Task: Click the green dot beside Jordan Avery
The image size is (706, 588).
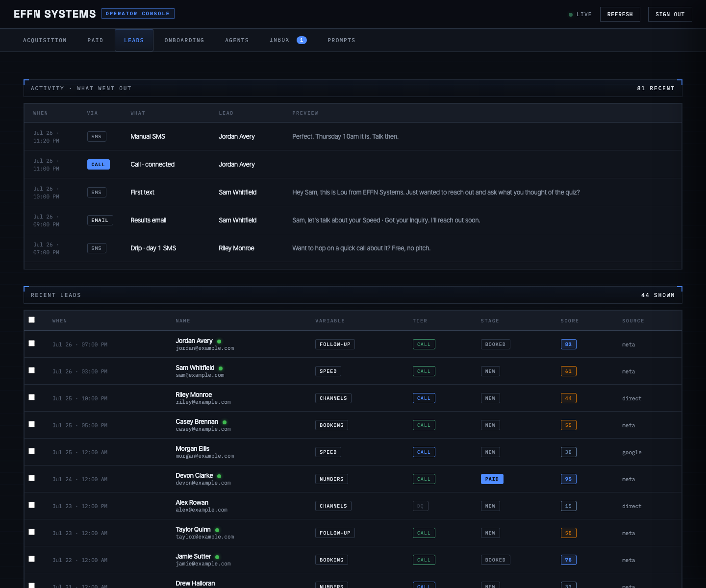Action: click(219, 342)
